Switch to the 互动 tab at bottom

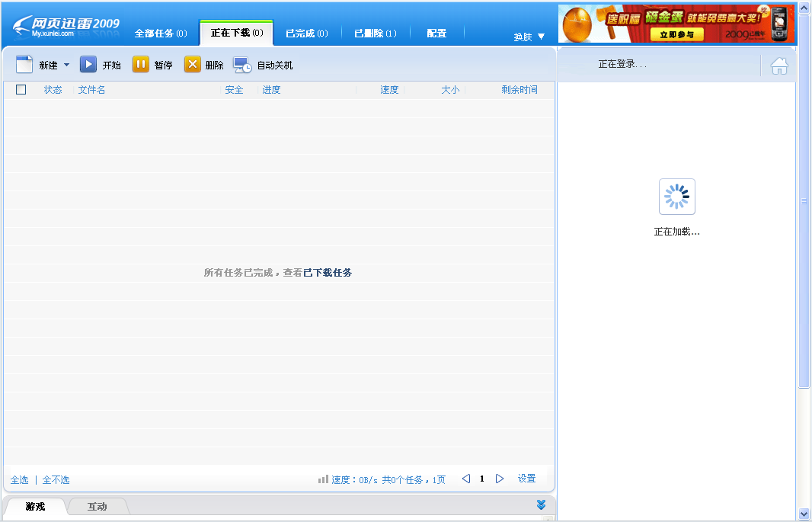pos(98,506)
